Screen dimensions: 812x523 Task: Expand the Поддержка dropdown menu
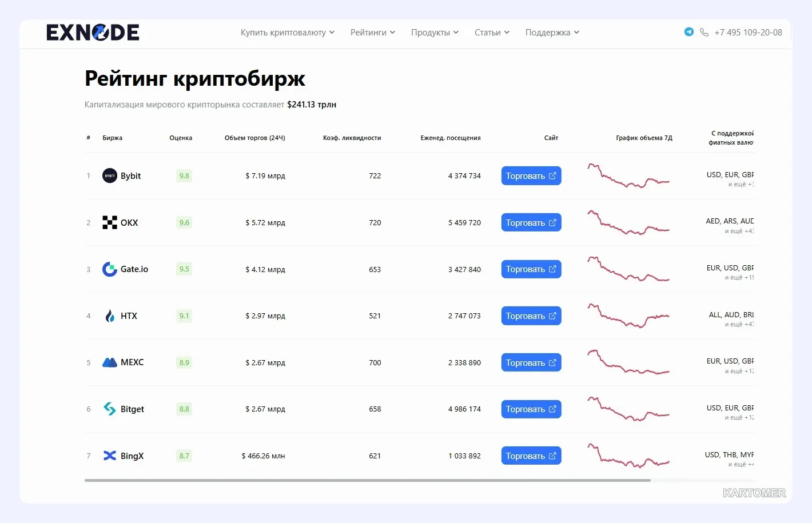(x=552, y=33)
